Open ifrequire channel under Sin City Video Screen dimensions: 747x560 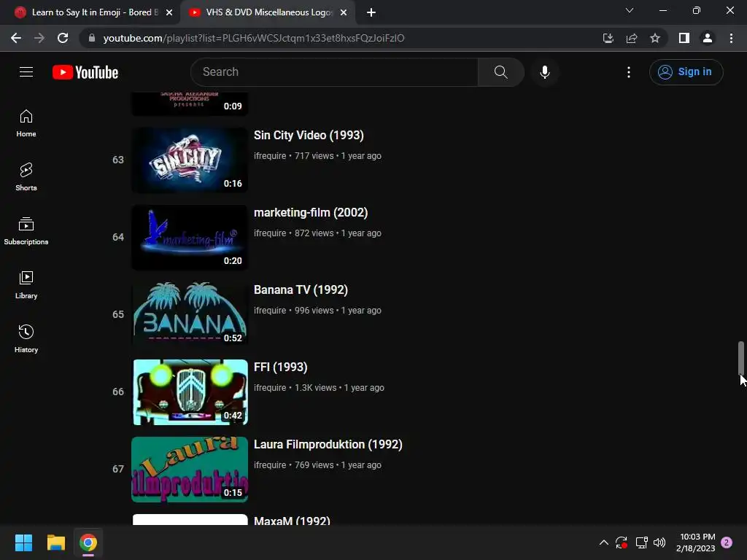coord(270,156)
